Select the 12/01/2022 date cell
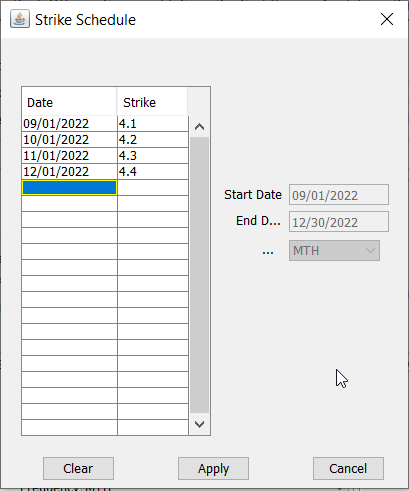Viewport: 409px width, 491px height. 69,172
